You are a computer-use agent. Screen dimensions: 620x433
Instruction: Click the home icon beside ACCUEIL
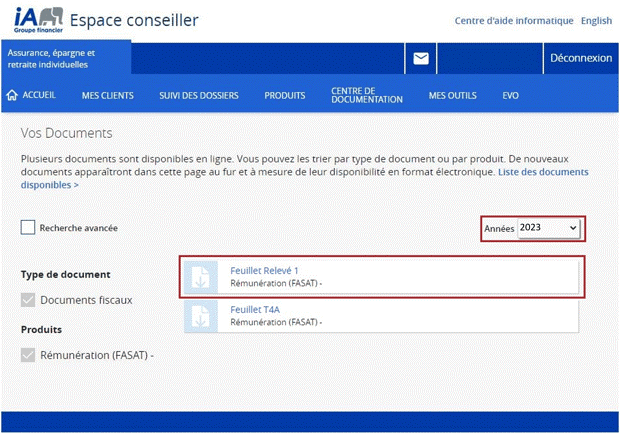(x=12, y=95)
